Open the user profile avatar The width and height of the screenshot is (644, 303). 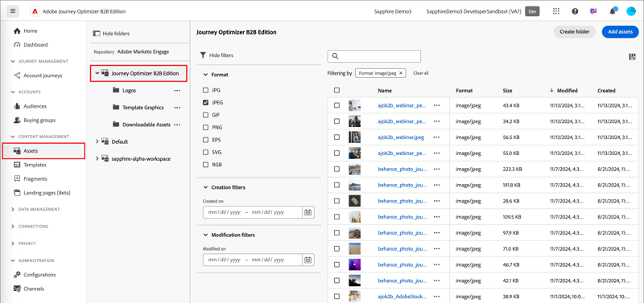click(631, 11)
